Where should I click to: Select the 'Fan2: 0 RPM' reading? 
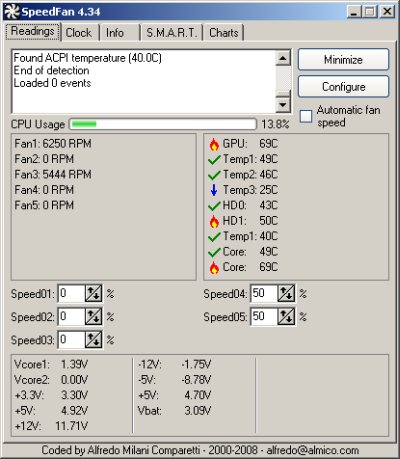44,159
